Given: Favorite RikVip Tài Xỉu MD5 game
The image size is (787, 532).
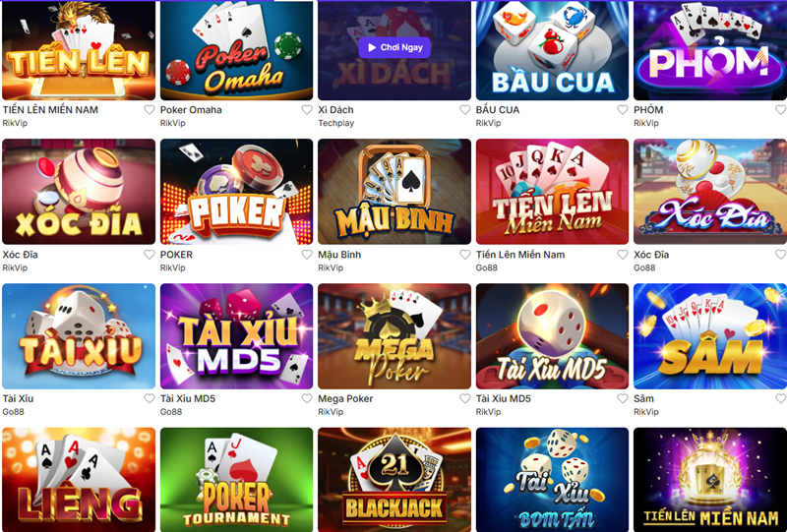Looking at the screenshot, I should [623, 398].
